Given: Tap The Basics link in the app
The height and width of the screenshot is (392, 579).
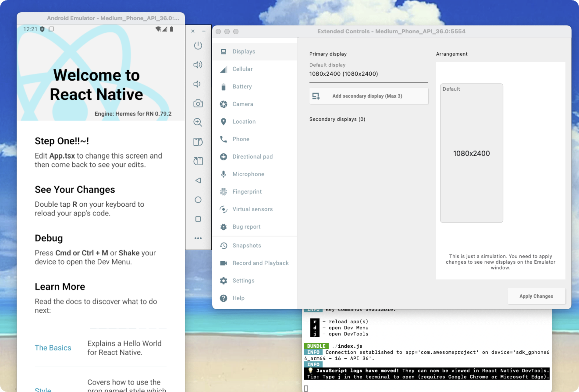Looking at the screenshot, I should coord(53,348).
